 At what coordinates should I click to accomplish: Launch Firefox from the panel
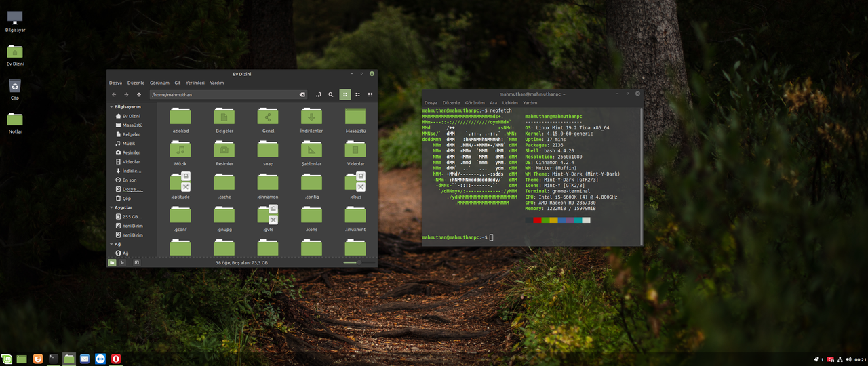coord(38,359)
